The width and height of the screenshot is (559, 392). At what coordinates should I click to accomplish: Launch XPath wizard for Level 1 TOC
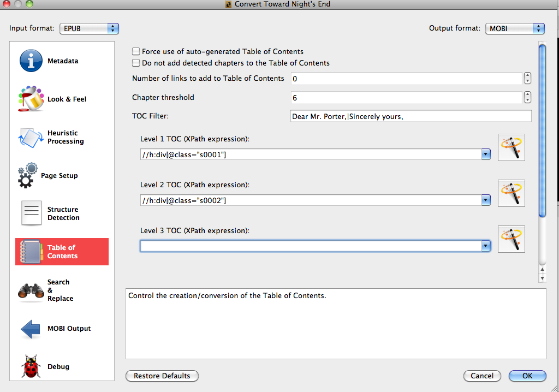[512, 147]
